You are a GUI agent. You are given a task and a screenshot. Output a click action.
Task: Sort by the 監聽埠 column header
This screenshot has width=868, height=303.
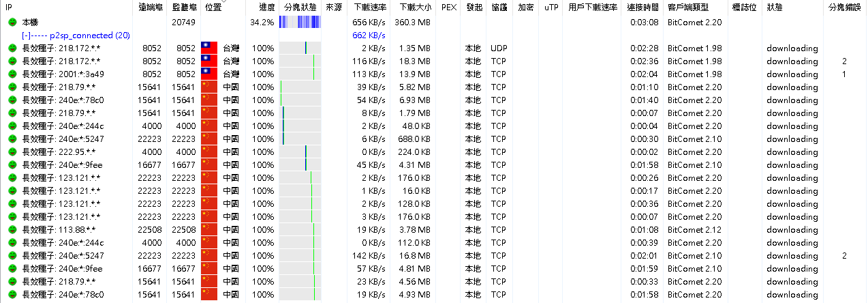(x=183, y=7)
